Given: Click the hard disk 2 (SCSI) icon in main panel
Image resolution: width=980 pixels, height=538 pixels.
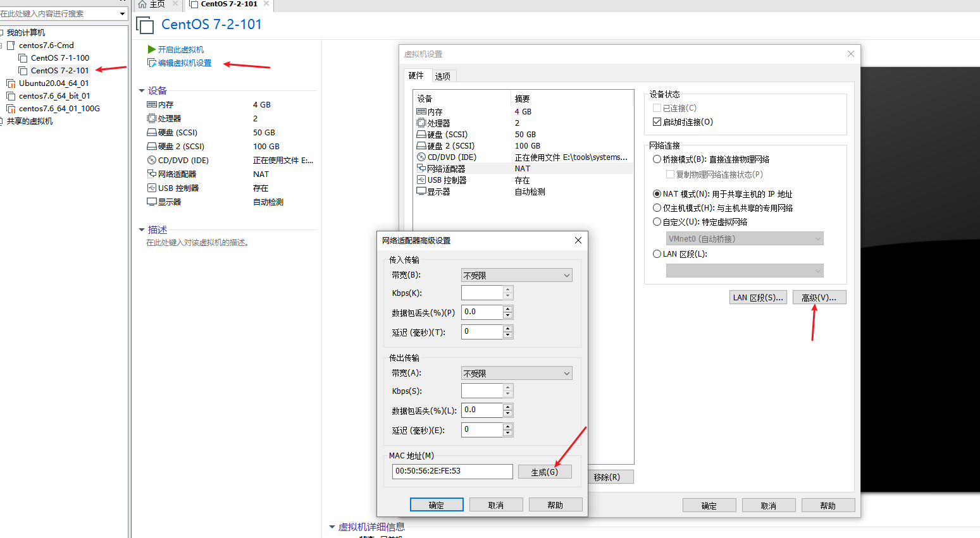Looking at the screenshot, I should (152, 146).
